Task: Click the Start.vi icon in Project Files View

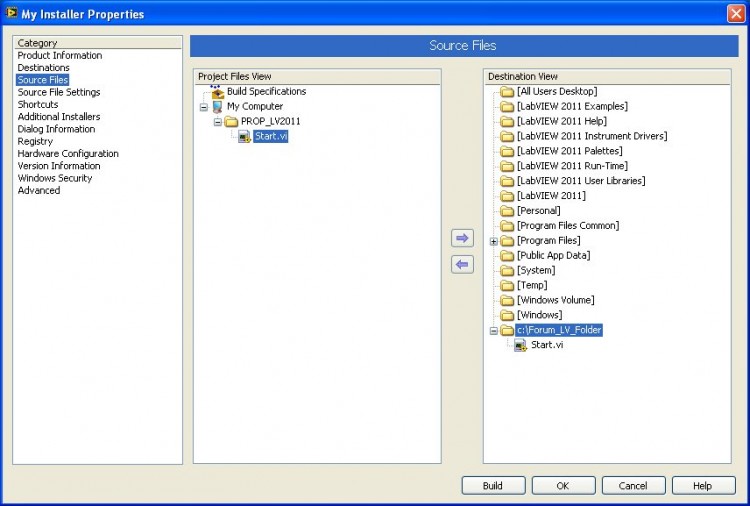Action: (244, 136)
